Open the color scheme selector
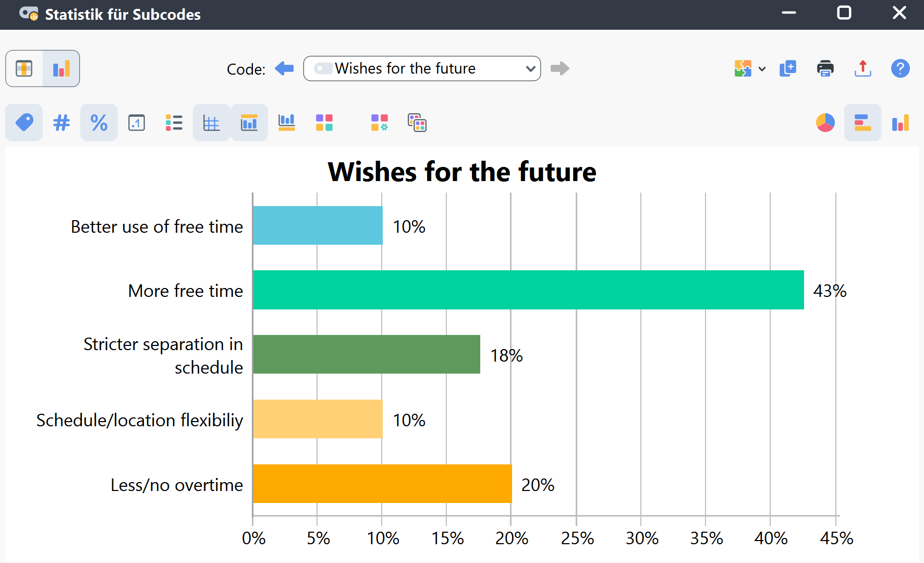Image resolution: width=924 pixels, height=563 pixels. pos(324,123)
